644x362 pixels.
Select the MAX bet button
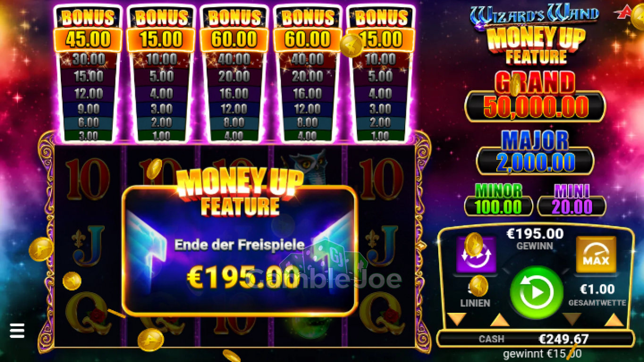[x=596, y=255]
